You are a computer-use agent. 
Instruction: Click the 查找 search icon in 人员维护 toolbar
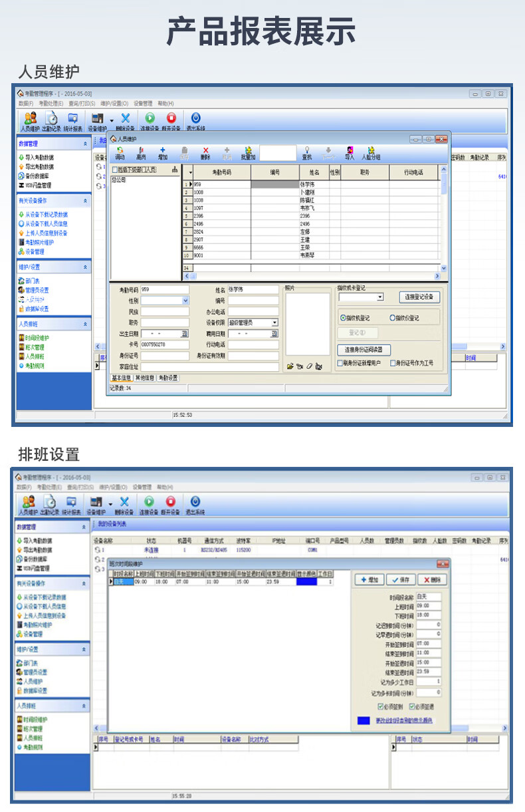tap(306, 152)
